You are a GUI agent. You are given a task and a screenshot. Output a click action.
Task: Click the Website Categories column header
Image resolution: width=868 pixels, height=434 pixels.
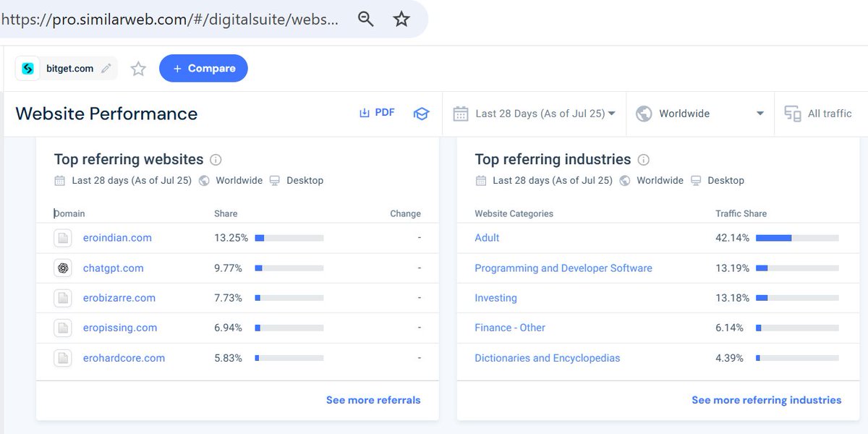click(514, 214)
